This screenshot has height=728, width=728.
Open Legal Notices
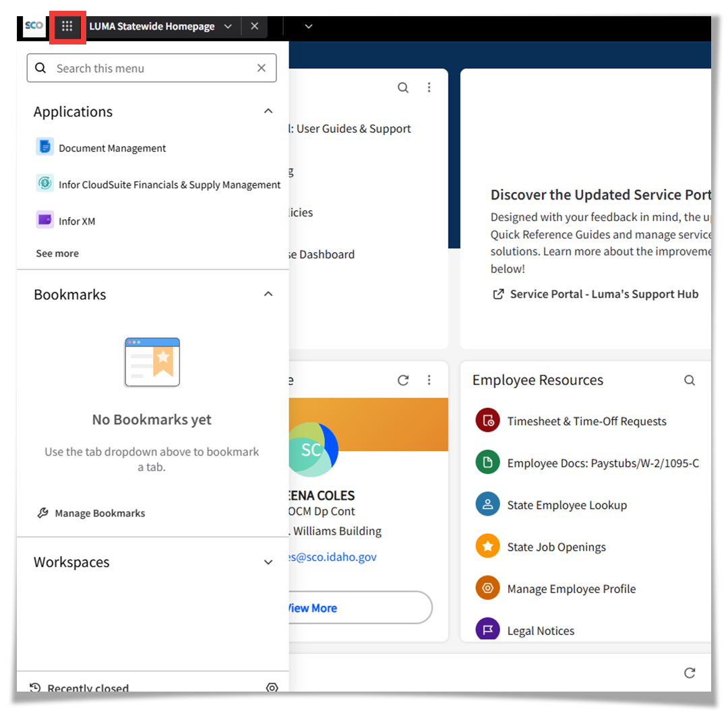(x=541, y=630)
